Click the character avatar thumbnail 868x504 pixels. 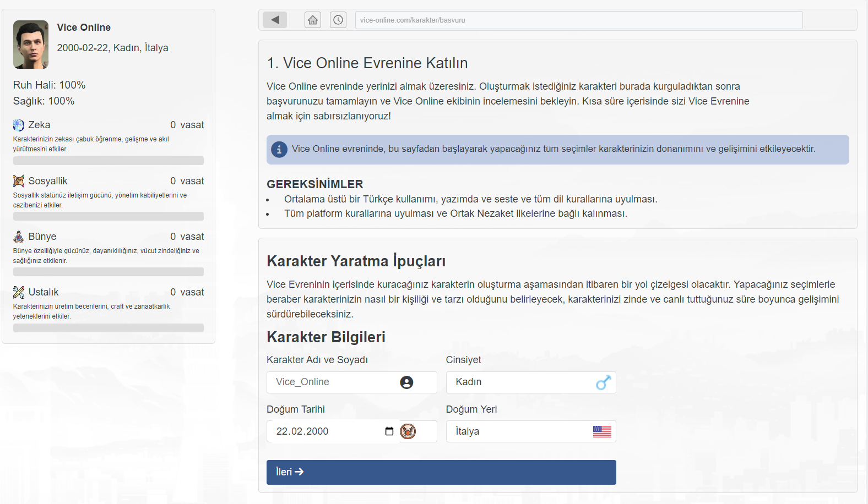coord(31,45)
